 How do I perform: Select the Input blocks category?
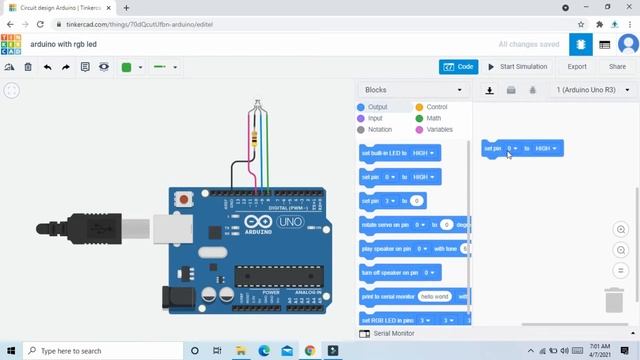pyautogui.click(x=370, y=118)
